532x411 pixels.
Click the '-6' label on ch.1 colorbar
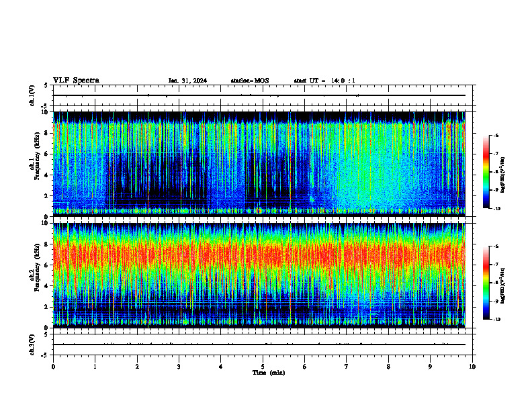pos(496,135)
